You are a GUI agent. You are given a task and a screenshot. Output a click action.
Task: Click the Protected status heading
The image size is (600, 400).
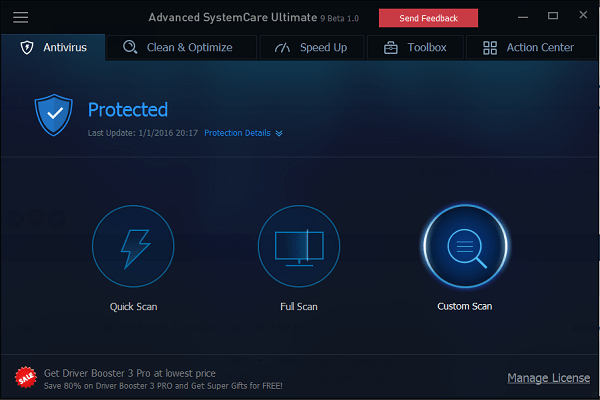[x=128, y=110]
